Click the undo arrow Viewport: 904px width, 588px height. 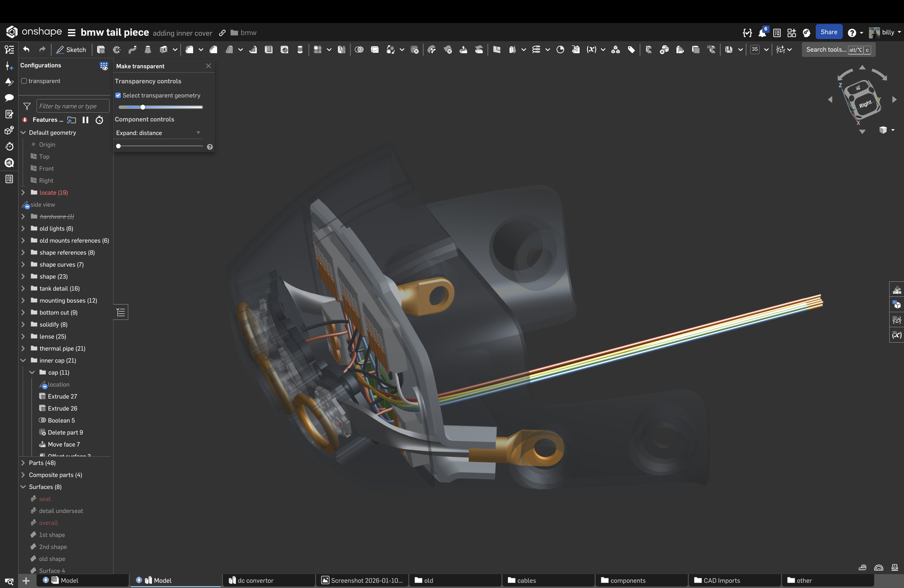tap(26, 50)
